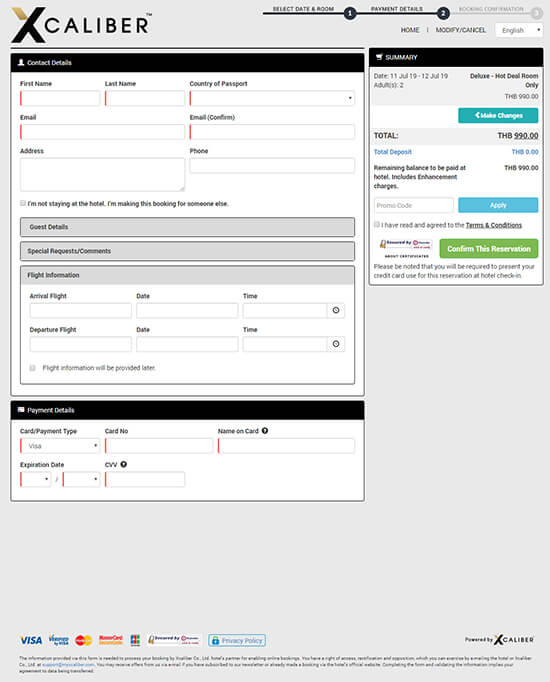The height and width of the screenshot is (682, 550).
Task: Click the security certificate seal in Summary
Action: point(406,249)
